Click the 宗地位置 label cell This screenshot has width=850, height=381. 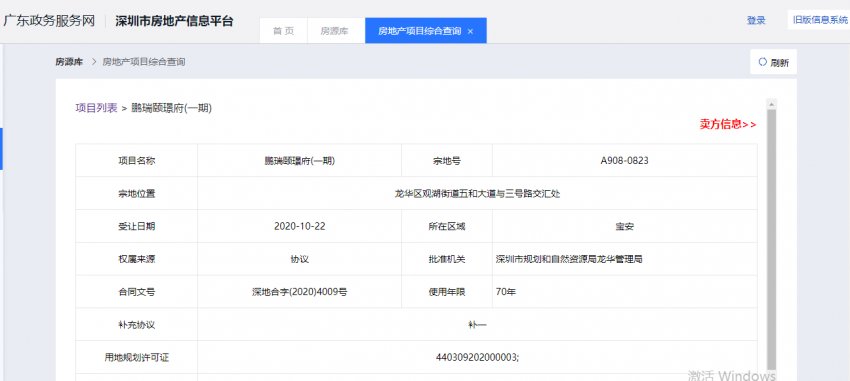[137, 193]
